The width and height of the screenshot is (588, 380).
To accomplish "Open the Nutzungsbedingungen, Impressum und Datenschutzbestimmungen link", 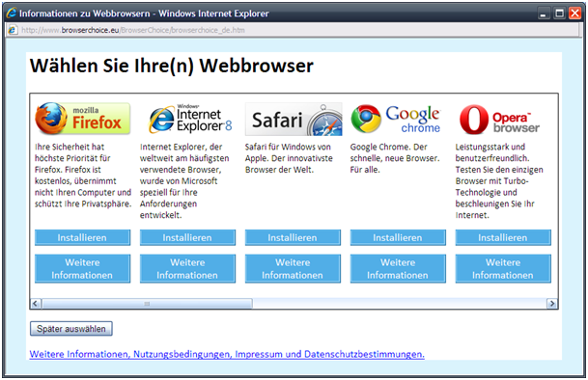I will [x=227, y=354].
